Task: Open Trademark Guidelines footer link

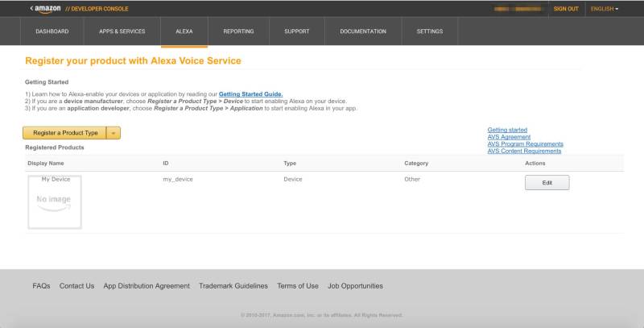Action: [x=233, y=285]
